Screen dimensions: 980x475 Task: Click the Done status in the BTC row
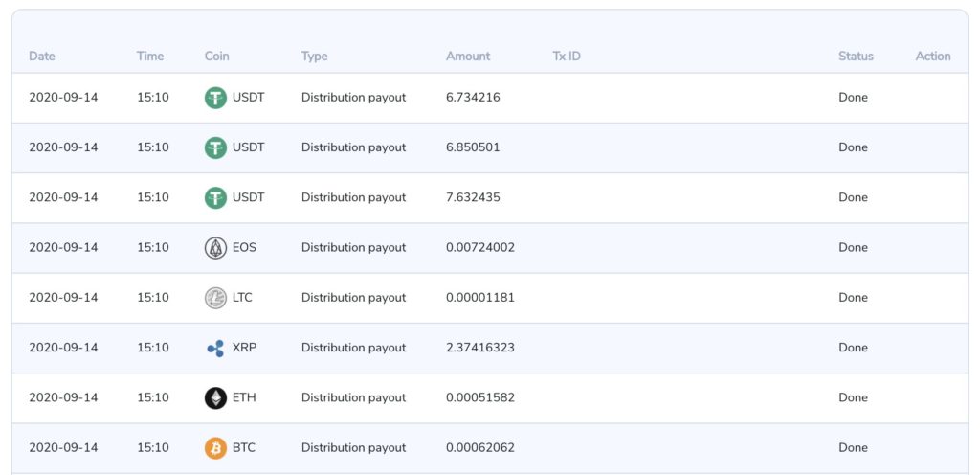point(853,447)
